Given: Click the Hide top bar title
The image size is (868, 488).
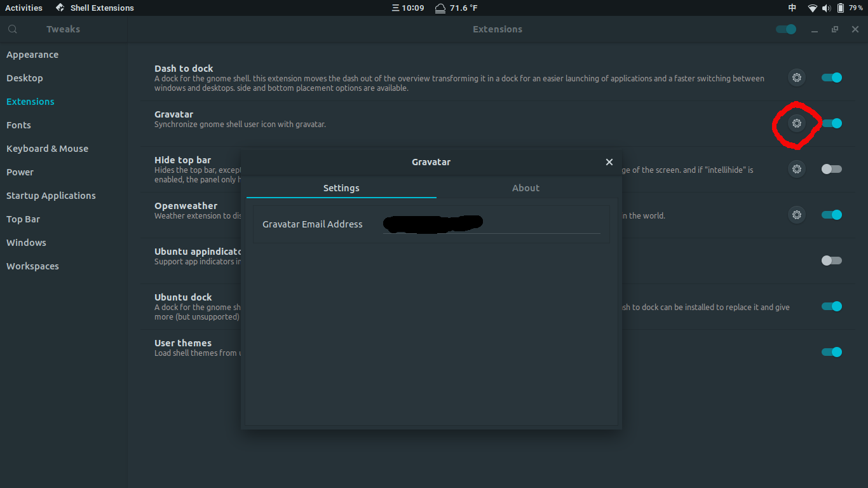Looking at the screenshot, I should [x=182, y=160].
